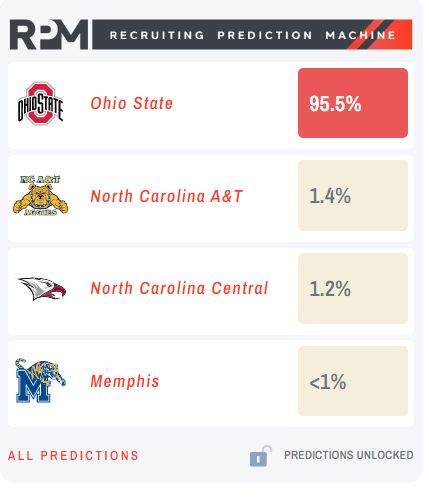Click the NC A&T Aggies bulldog logo
The image size is (429, 503).
tap(40, 196)
